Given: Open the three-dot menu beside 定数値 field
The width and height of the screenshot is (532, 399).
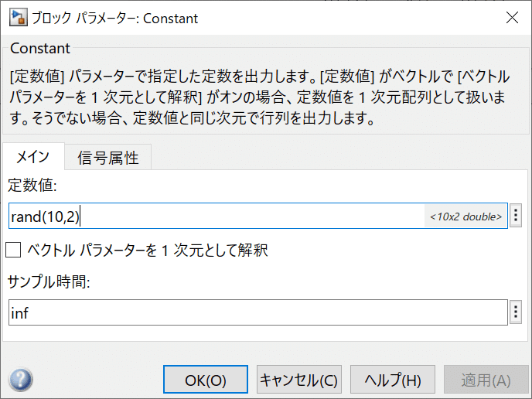Looking at the screenshot, I should tap(516, 216).
